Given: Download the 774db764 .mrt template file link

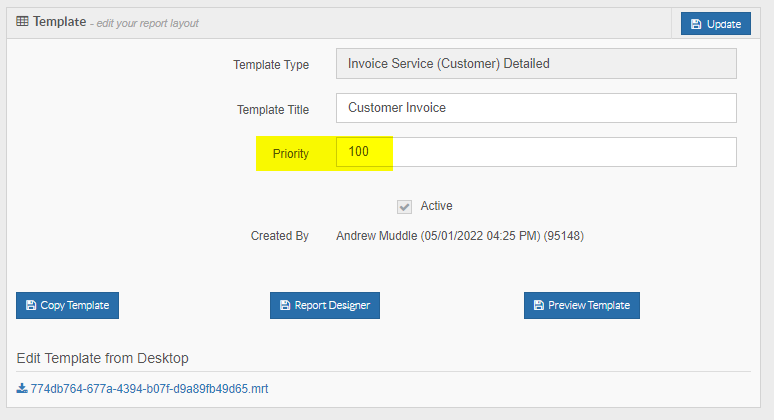Looking at the screenshot, I should [149, 389].
